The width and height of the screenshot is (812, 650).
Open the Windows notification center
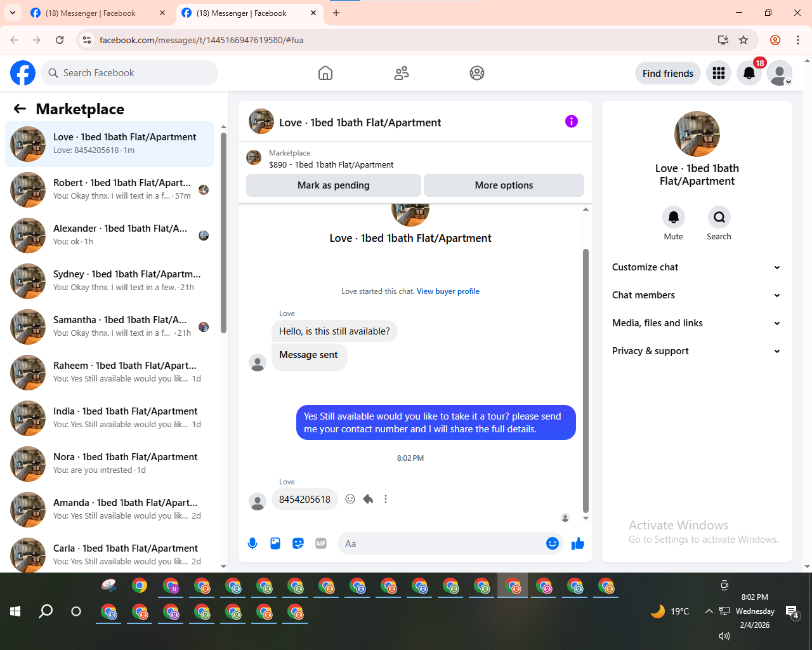pyautogui.click(x=792, y=612)
